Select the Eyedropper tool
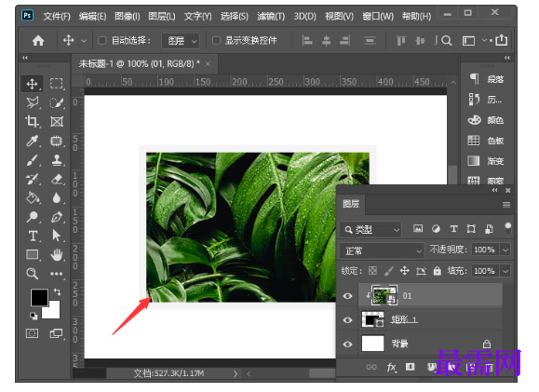This screenshot has width=539, height=392. point(33,141)
